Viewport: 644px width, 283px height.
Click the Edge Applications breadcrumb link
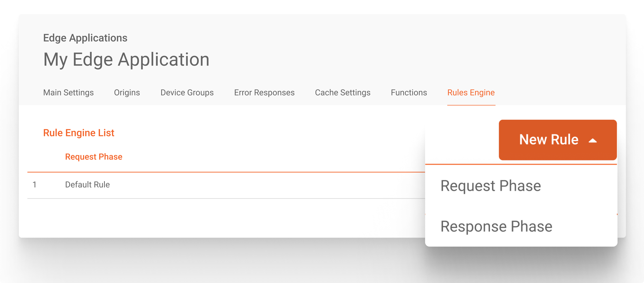[85, 38]
